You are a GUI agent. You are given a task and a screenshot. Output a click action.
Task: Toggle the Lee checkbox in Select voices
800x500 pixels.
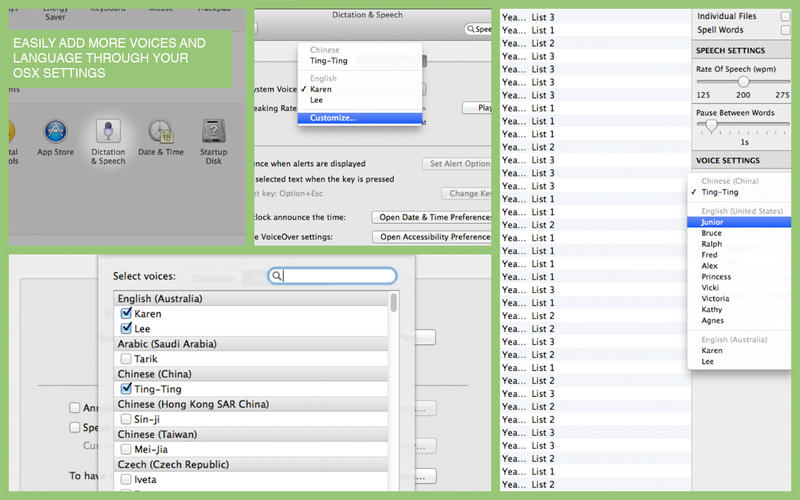(126, 328)
